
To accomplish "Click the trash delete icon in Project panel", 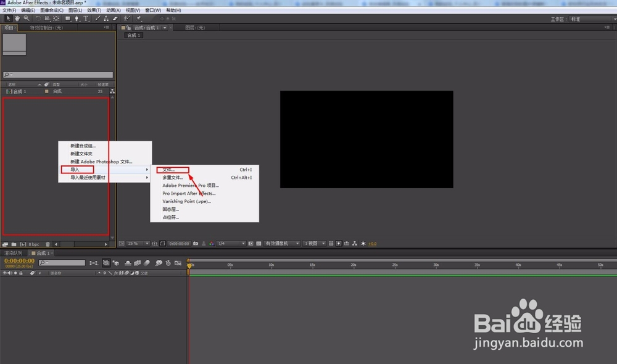I will tap(48, 244).
